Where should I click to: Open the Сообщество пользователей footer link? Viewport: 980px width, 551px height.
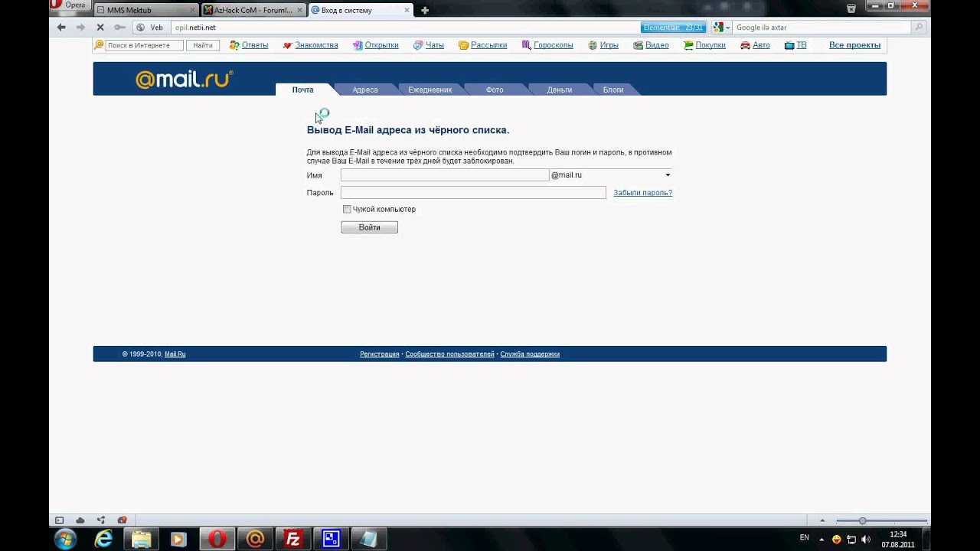pos(449,354)
